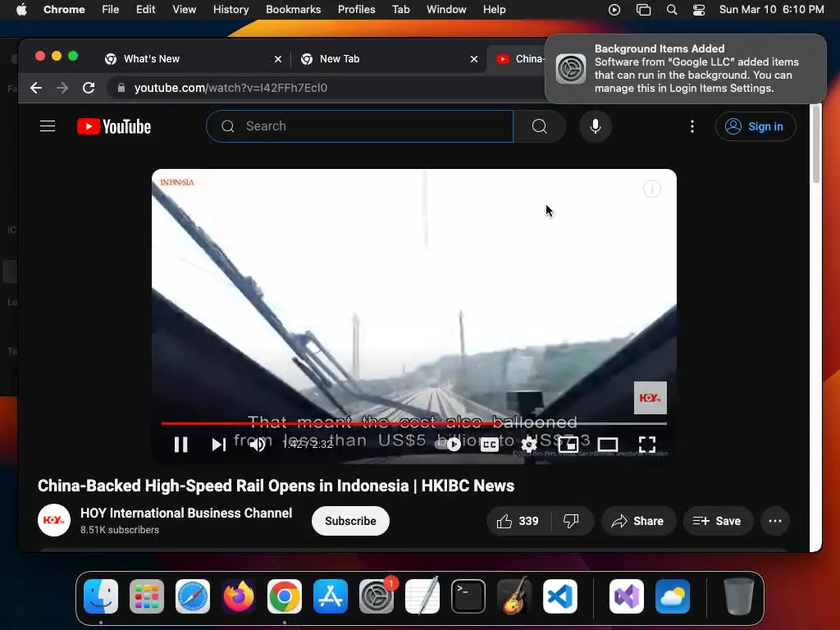Open Launchpad from the dock

point(147,596)
